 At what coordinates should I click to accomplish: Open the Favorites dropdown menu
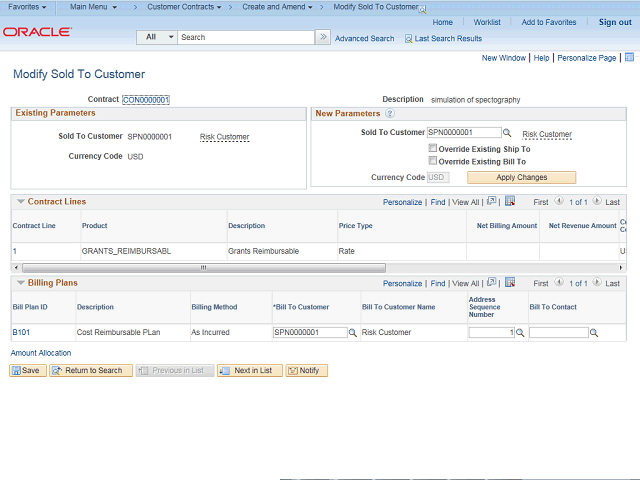pyautogui.click(x=27, y=7)
